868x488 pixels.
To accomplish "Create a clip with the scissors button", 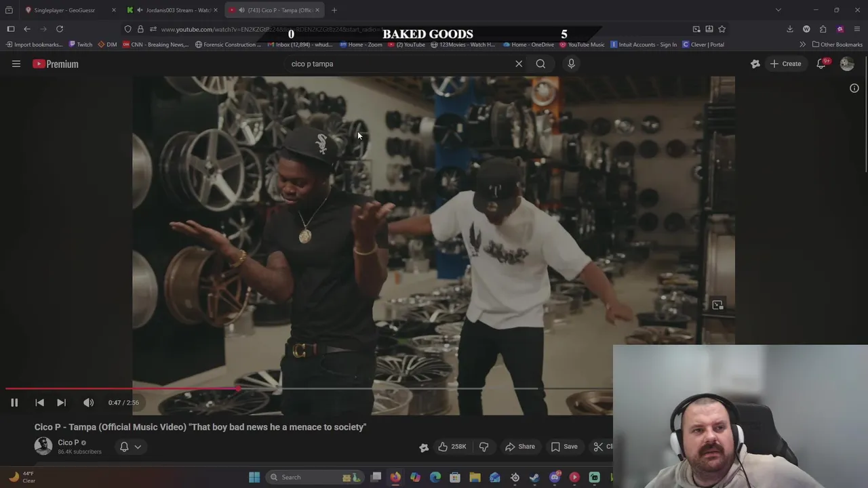I will (x=602, y=447).
